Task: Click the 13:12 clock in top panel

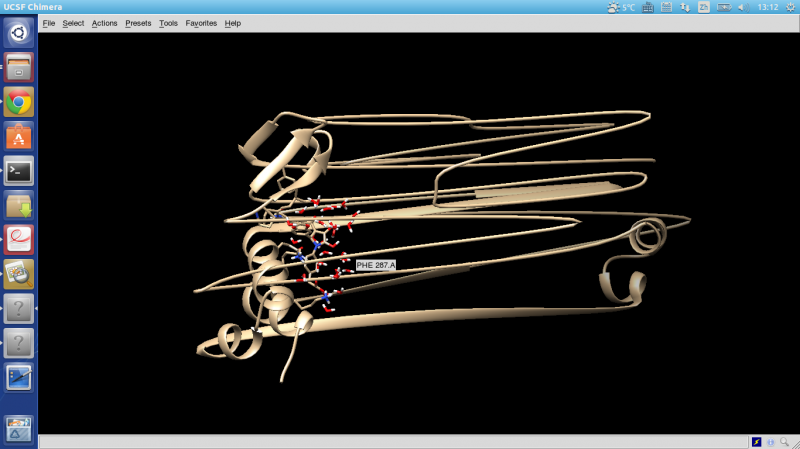Action: pos(768,7)
